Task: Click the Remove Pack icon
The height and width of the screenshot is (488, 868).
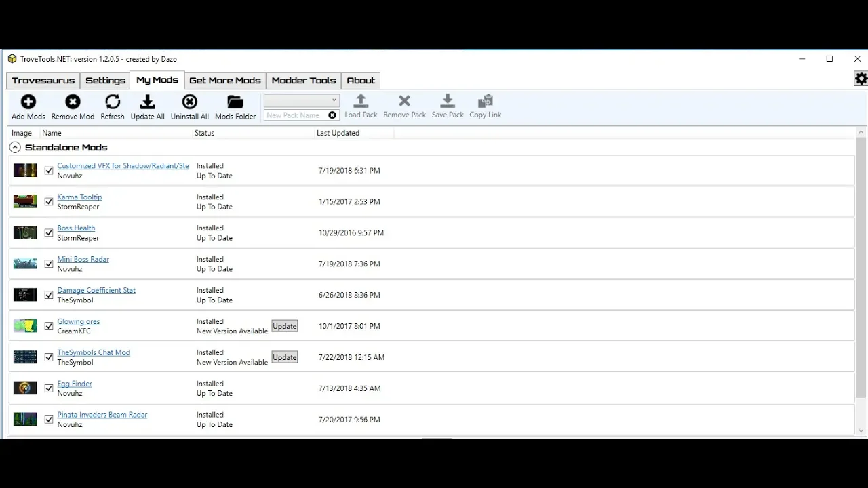Action: click(404, 101)
